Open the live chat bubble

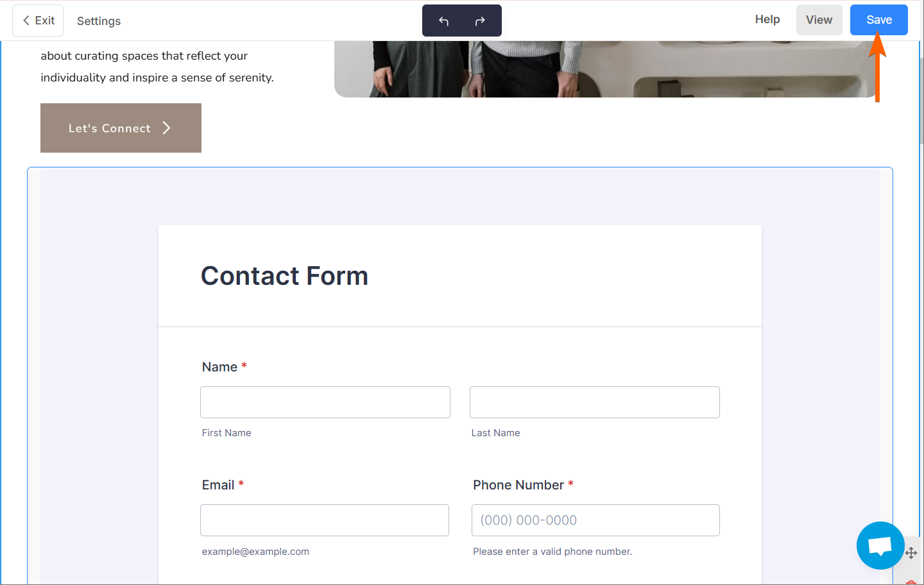(x=880, y=546)
